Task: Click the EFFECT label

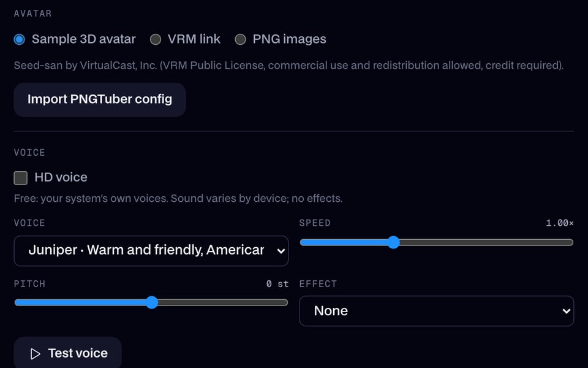Action: click(x=318, y=284)
